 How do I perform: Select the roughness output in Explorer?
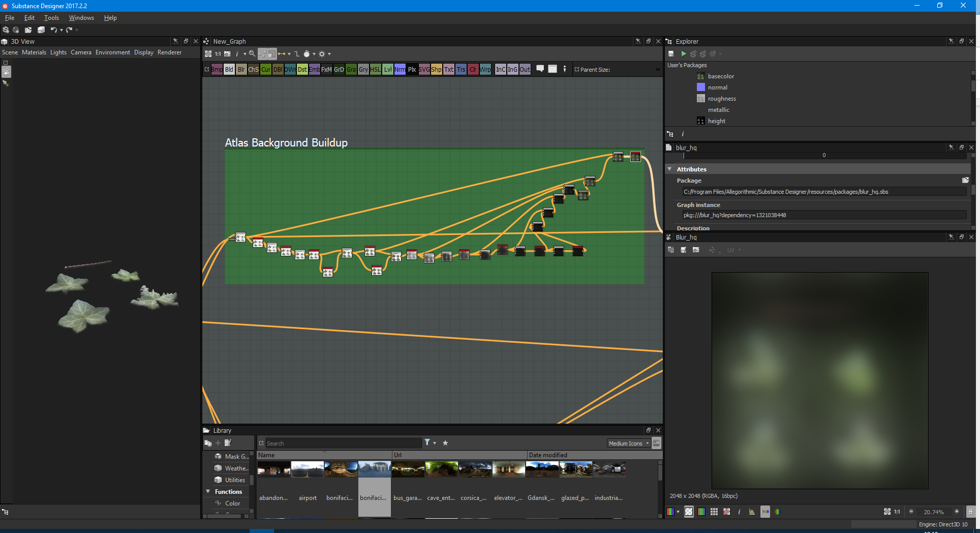pos(721,99)
